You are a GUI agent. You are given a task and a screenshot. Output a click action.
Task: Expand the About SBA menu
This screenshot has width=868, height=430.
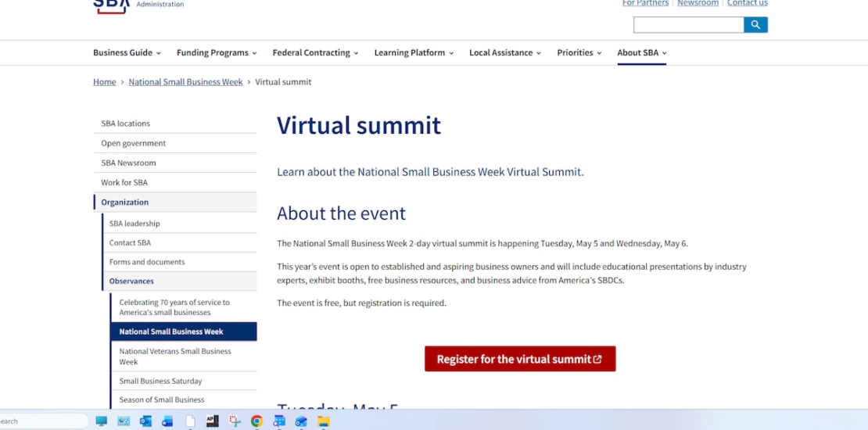pyautogui.click(x=641, y=52)
